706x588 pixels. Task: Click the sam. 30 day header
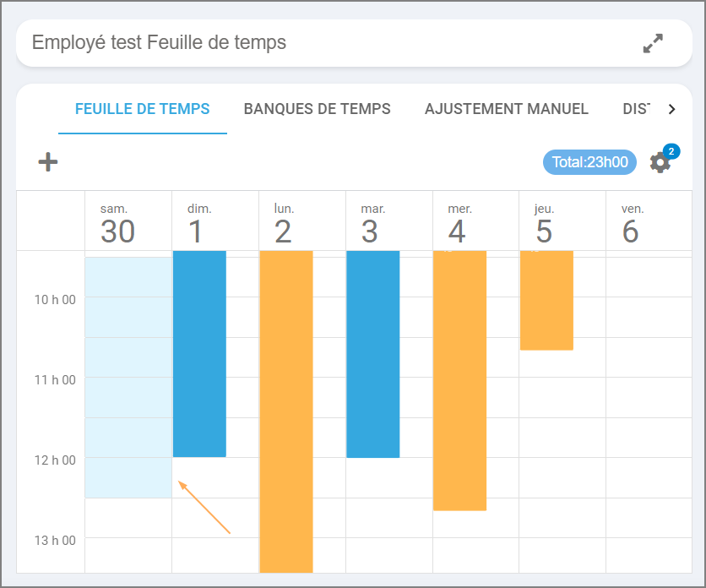point(117,224)
